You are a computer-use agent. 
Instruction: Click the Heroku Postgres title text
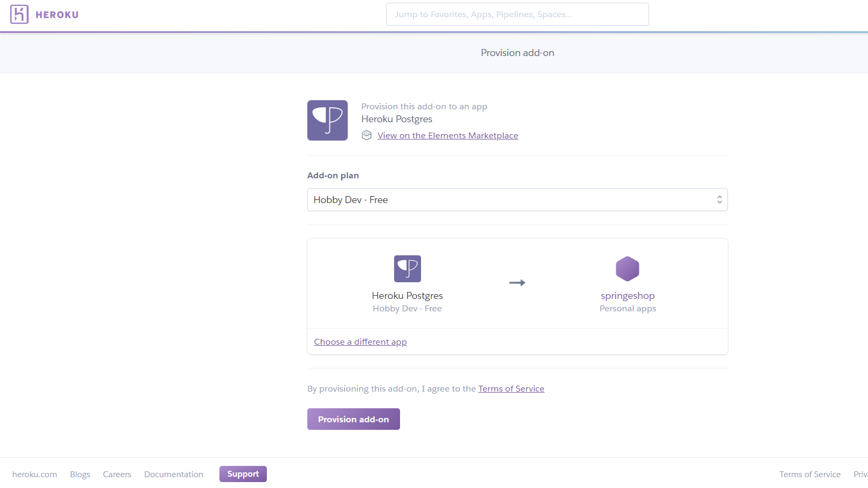(396, 119)
